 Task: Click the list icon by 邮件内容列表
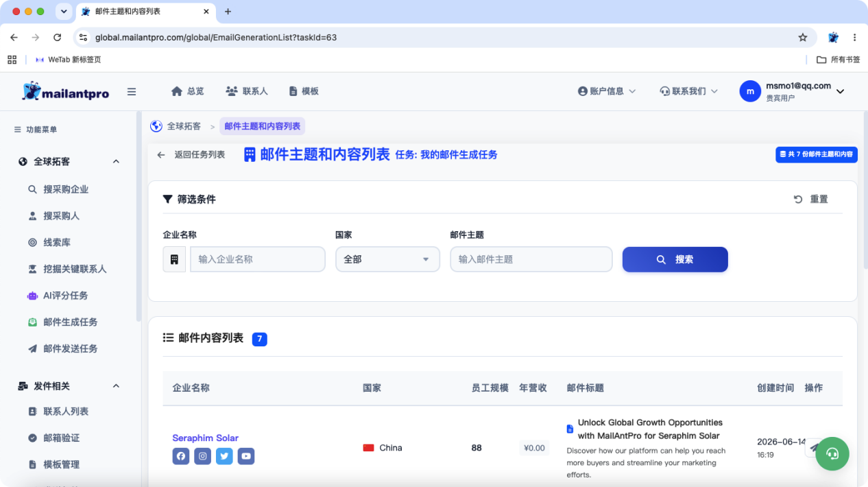pyautogui.click(x=168, y=337)
